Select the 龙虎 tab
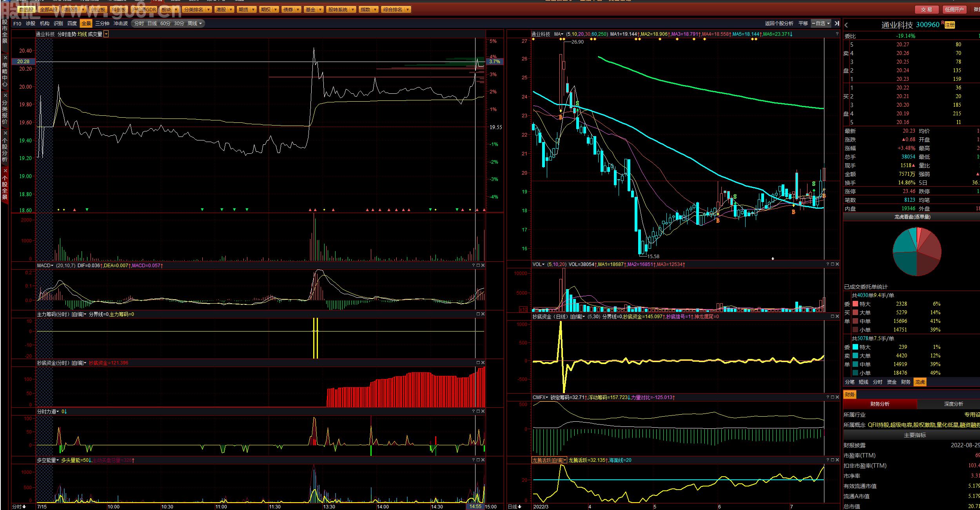Screen dimensions: 980x510 (x=920, y=382)
